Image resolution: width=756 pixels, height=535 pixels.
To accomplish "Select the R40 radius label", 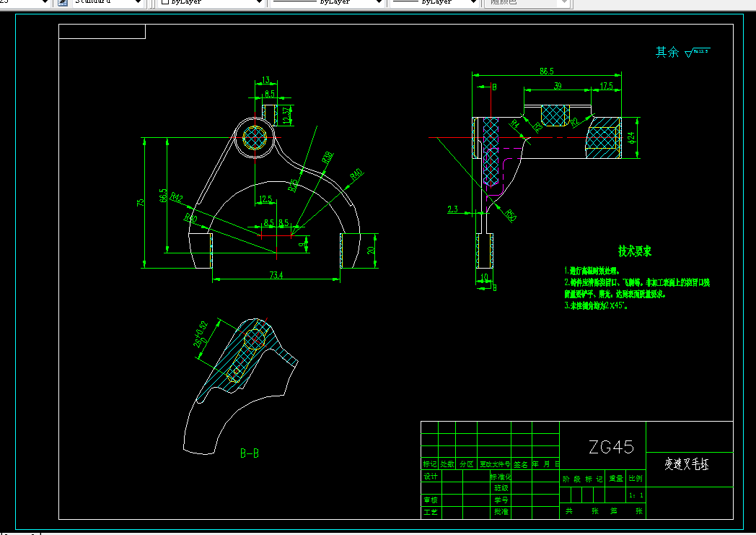I will coord(356,174).
